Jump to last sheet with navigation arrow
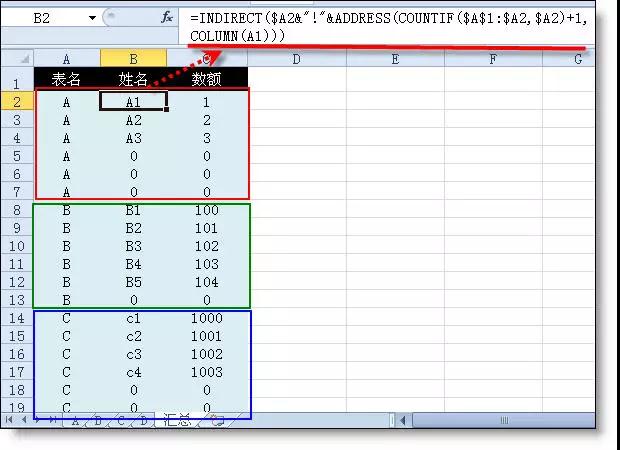 click(x=53, y=420)
